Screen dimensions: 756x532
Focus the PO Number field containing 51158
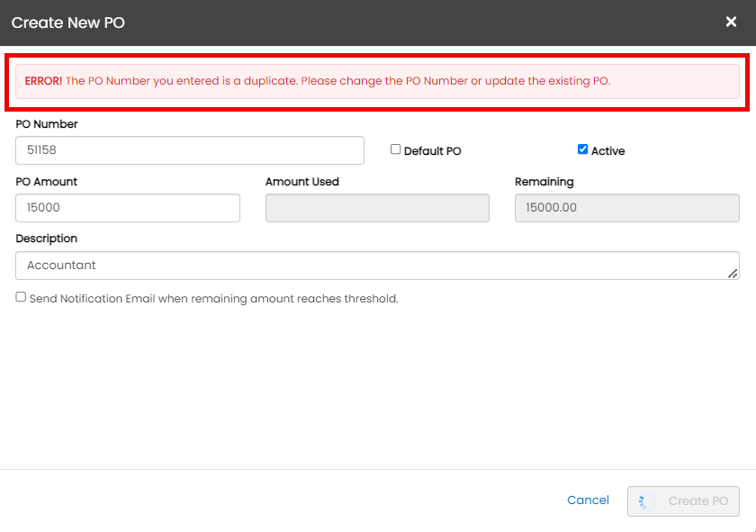point(190,150)
